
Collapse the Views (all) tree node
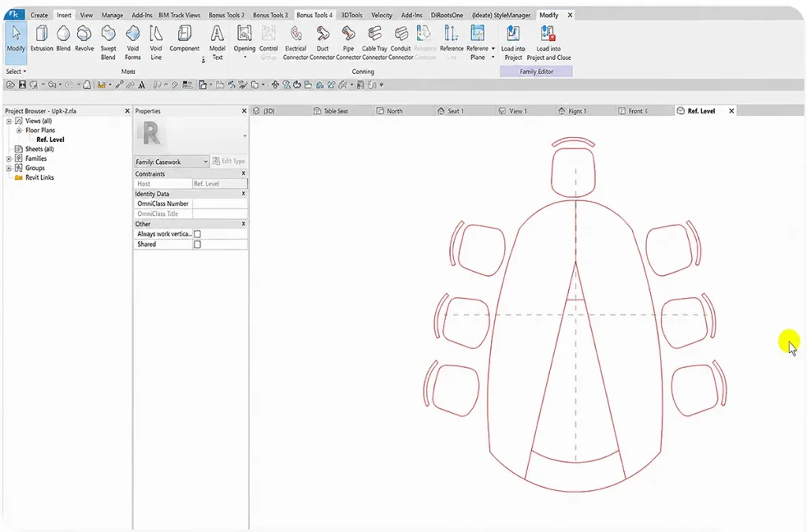pos(9,121)
